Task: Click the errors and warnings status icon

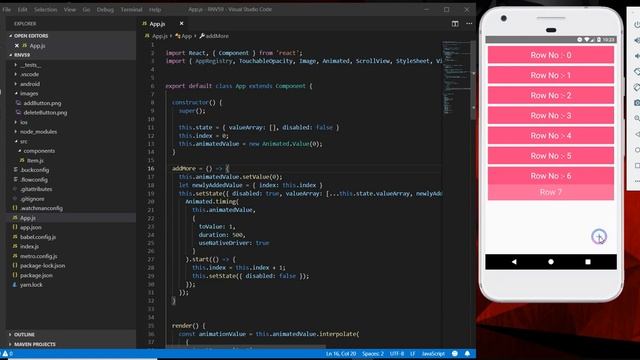Action: click(x=7, y=353)
